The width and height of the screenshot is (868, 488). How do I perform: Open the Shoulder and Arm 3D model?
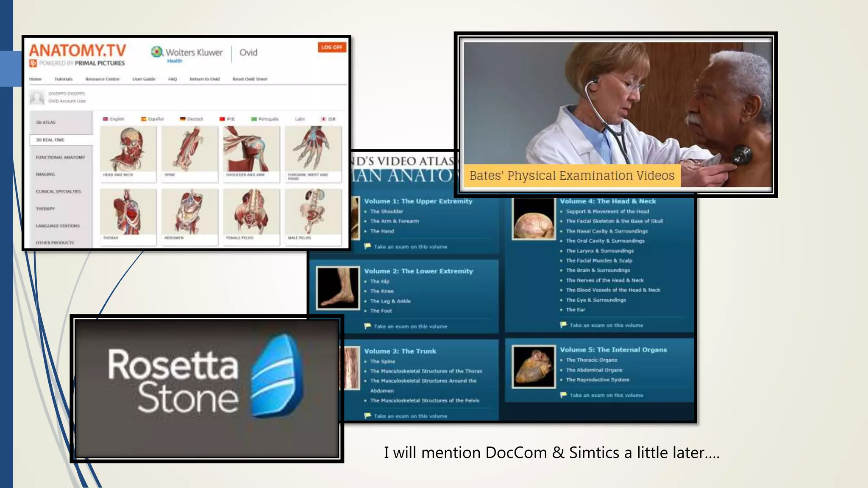(x=251, y=154)
